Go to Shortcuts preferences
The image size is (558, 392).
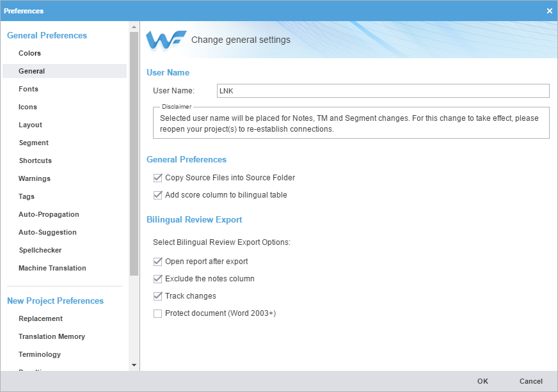coord(35,161)
